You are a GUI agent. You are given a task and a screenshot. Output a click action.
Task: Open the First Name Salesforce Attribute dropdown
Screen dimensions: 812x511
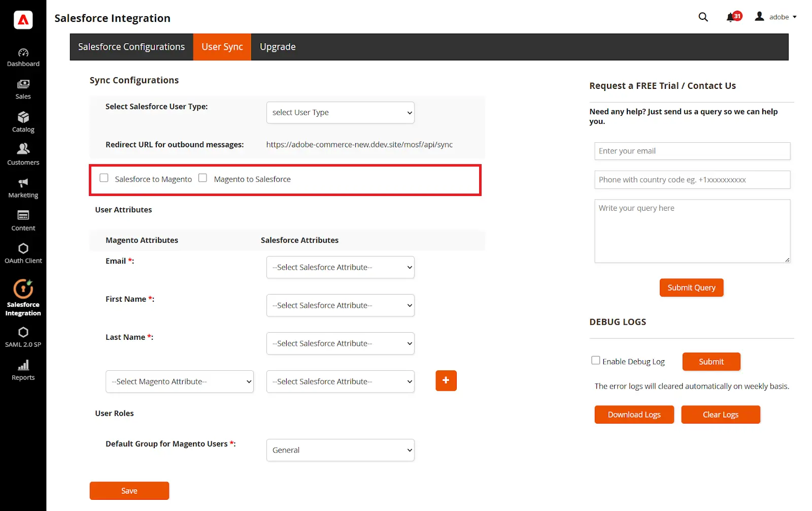(x=341, y=305)
